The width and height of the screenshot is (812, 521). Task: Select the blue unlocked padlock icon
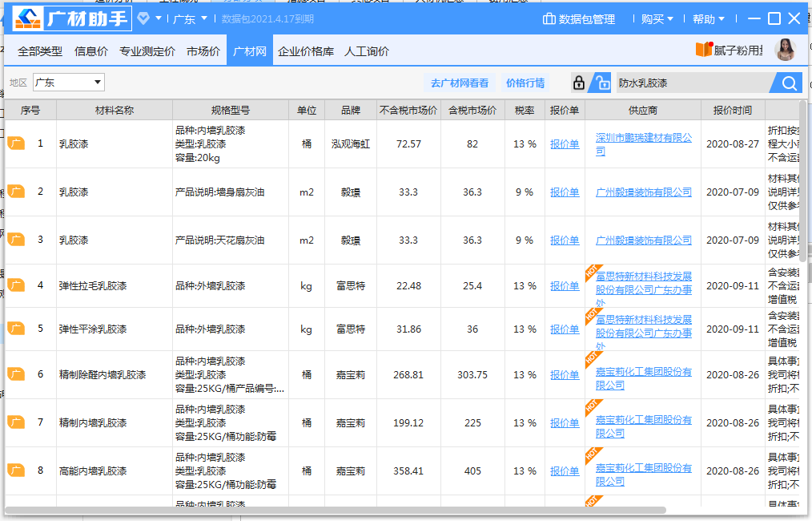601,83
